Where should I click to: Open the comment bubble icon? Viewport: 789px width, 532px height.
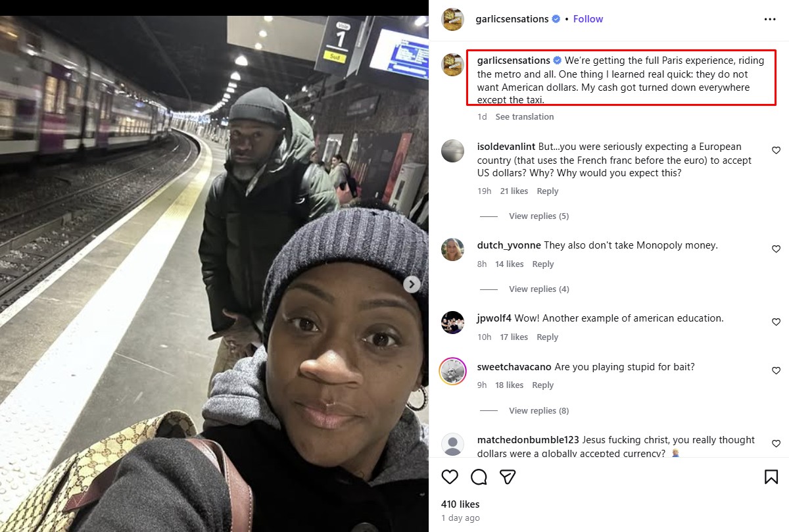tap(479, 477)
